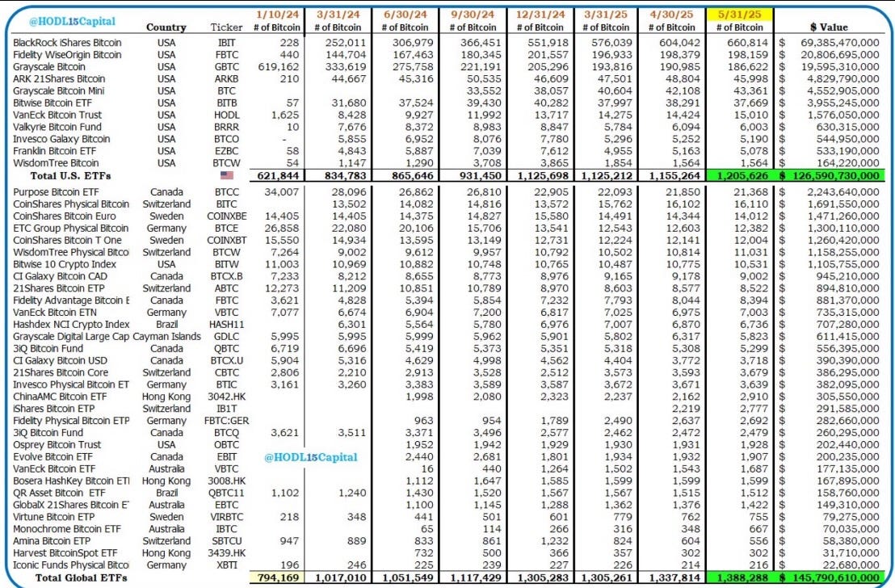Select the "Country" column header

(166, 27)
